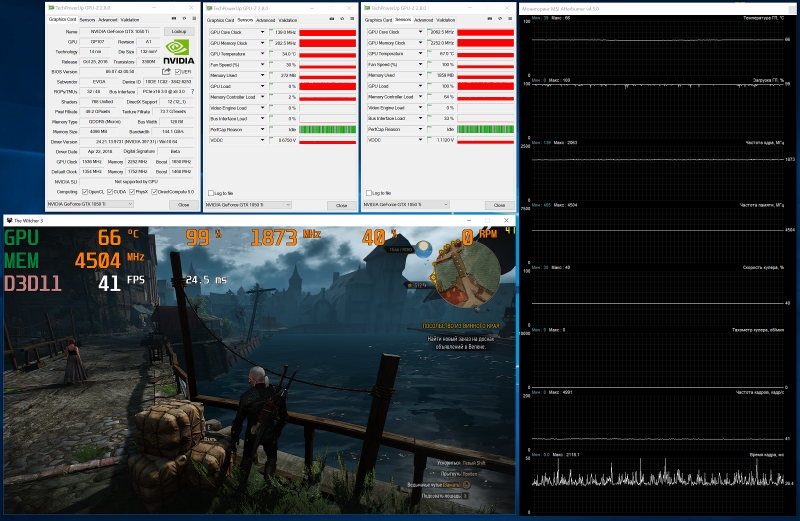Click the PerfCap Reason green bar in the 34.0 °C window

(327, 129)
